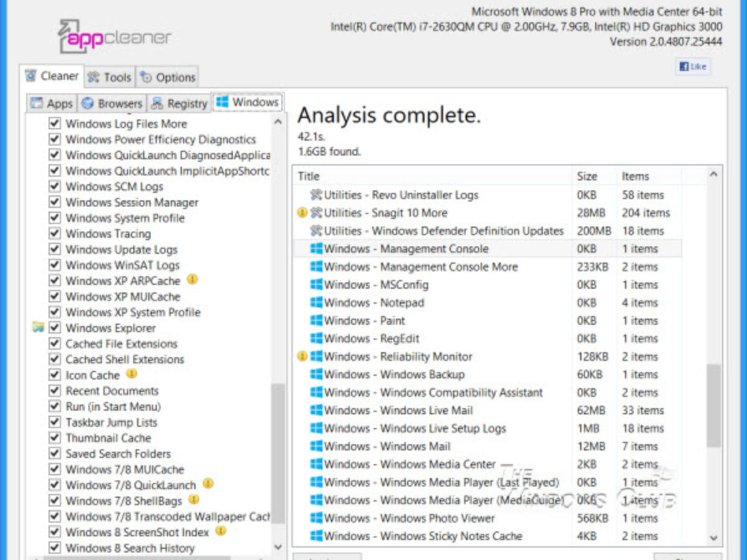The image size is (747, 560).
Task: Click left tree scrollbar up arrow
Action: click(x=278, y=121)
